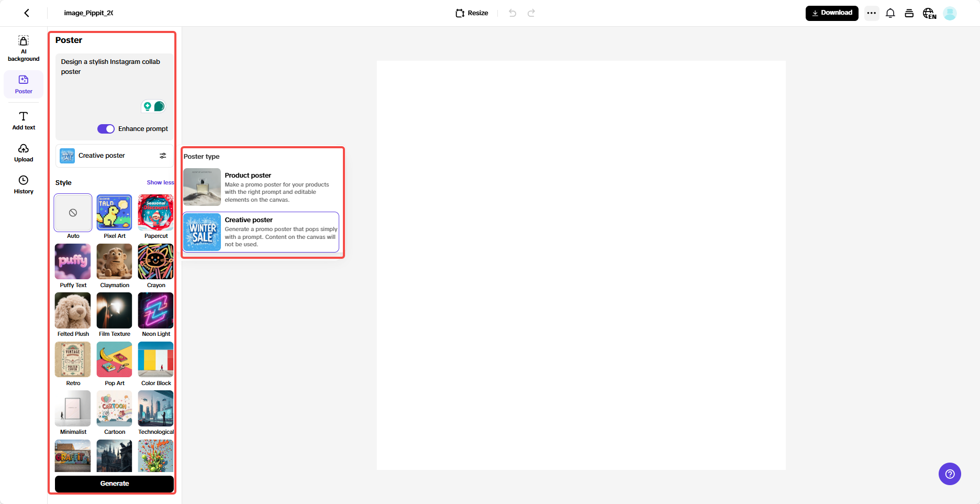Open the Add text tool
980x504 pixels.
pyautogui.click(x=24, y=120)
